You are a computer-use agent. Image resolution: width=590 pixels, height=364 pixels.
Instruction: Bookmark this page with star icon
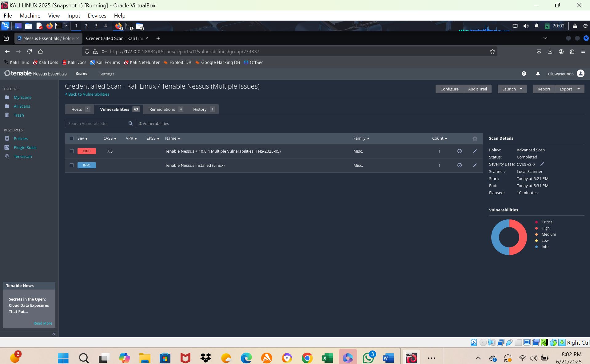tap(492, 51)
